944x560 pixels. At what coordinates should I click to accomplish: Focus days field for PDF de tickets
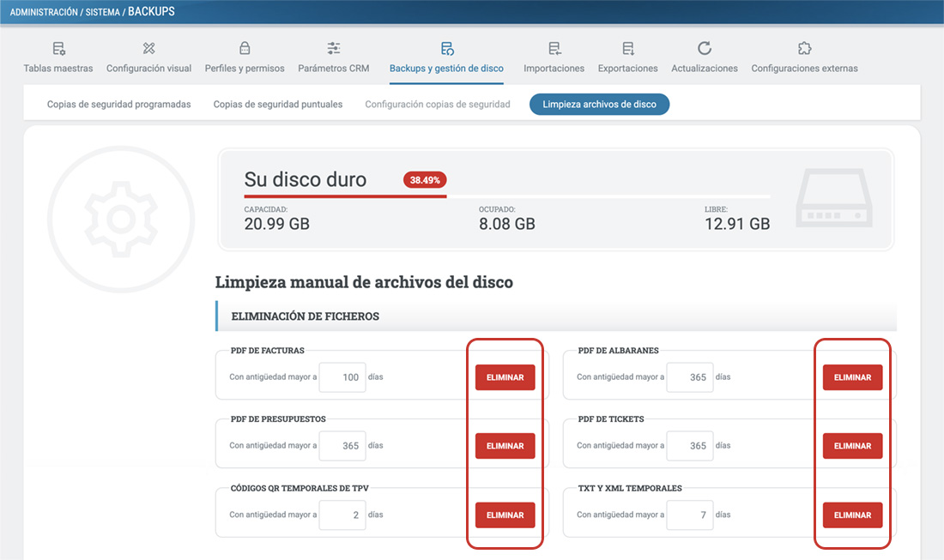(690, 446)
